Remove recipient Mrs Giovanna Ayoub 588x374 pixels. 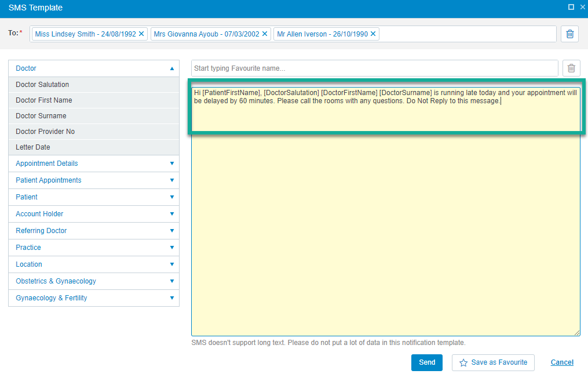[x=265, y=34]
